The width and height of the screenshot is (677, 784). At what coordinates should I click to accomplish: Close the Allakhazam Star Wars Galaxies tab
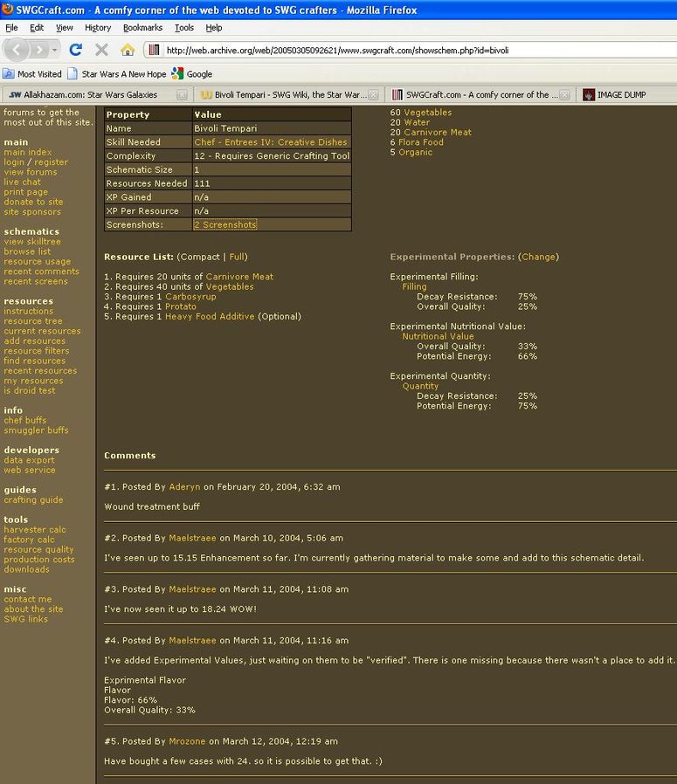(x=182, y=94)
